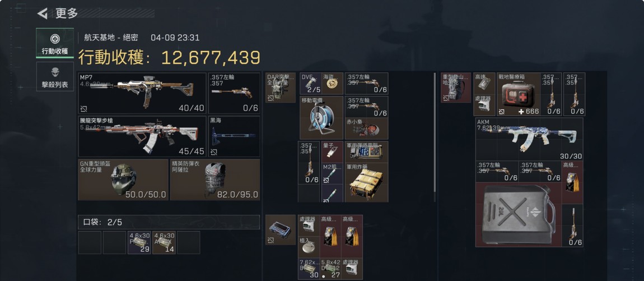This screenshot has width=644, height=281.
Task: Select the 精英防彈衣 armor vest icon
Action: (x=215, y=179)
